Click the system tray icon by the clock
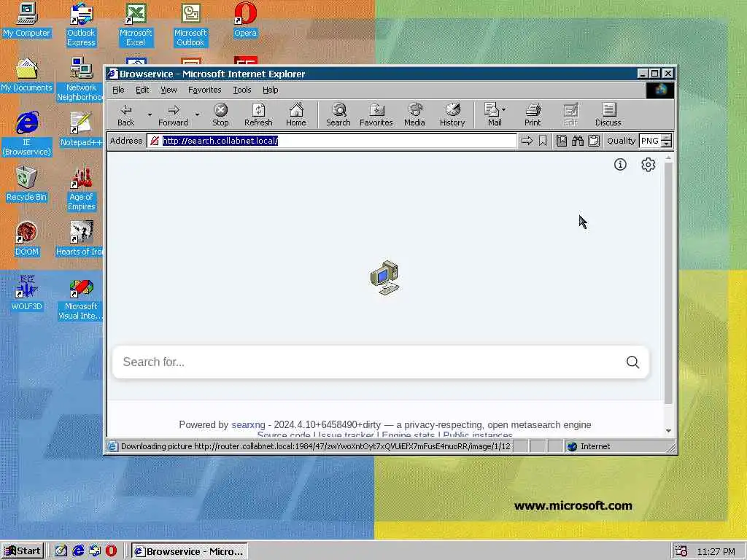The height and width of the screenshot is (560, 747). 681,551
